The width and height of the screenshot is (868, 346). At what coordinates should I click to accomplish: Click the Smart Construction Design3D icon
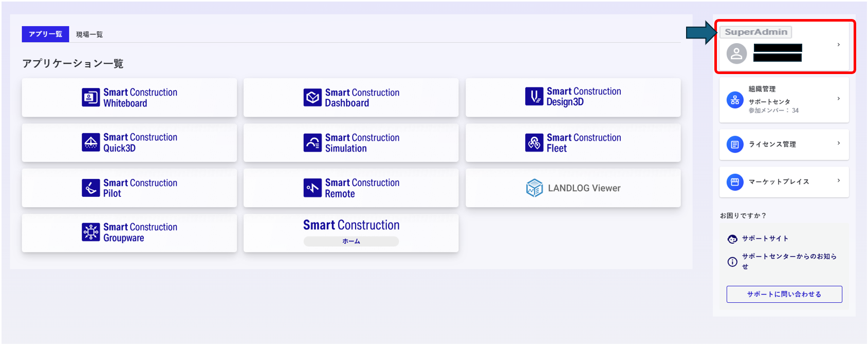click(x=534, y=96)
